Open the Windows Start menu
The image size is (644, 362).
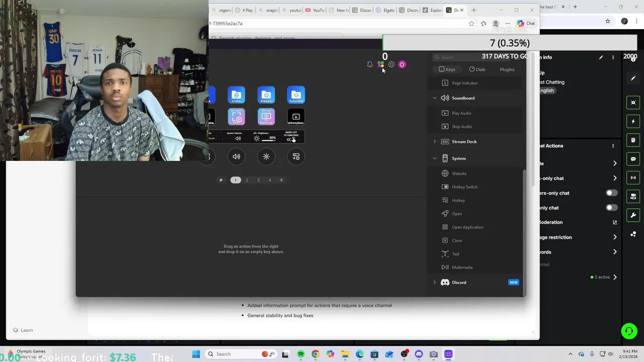196,354
